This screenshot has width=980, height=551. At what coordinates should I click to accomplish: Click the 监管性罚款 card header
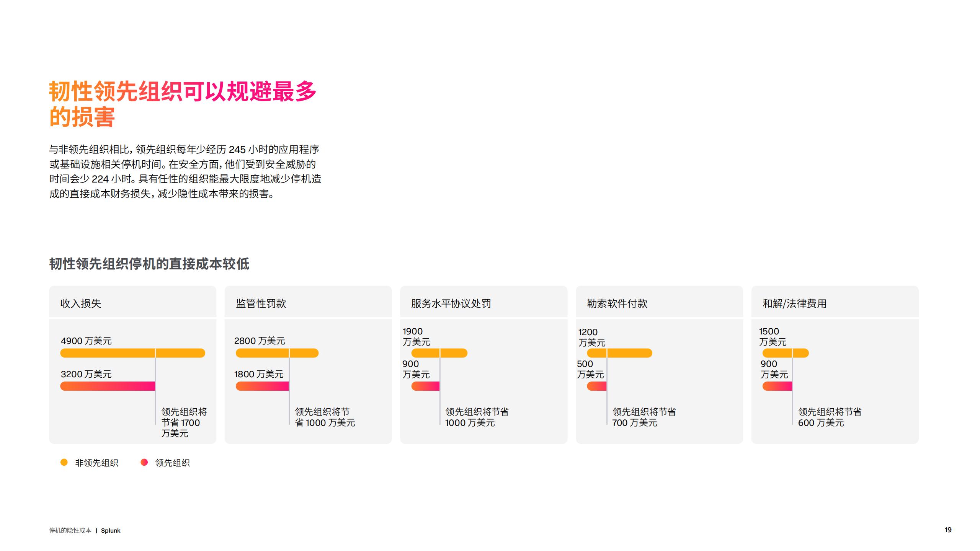point(261,303)
